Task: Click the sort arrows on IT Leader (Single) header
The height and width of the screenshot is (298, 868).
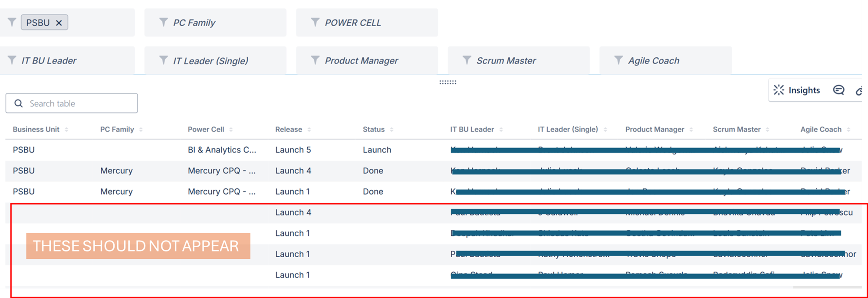Action: 605,129
